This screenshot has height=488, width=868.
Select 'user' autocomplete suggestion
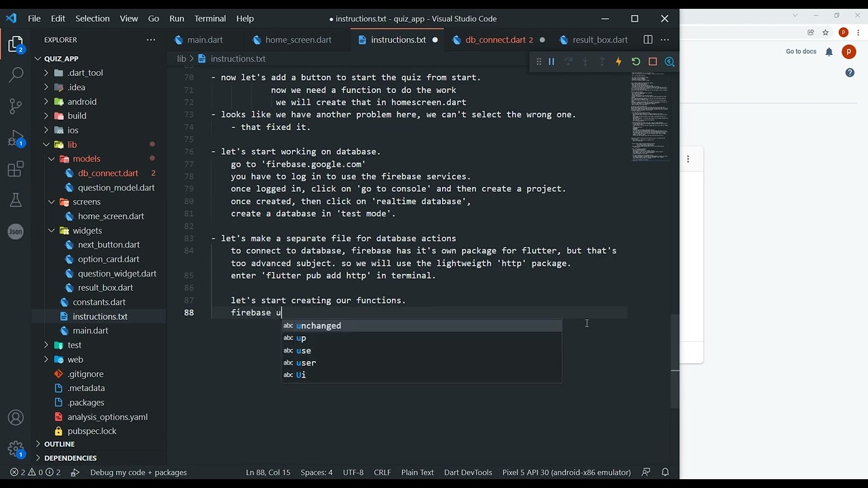tap(422, 363)
